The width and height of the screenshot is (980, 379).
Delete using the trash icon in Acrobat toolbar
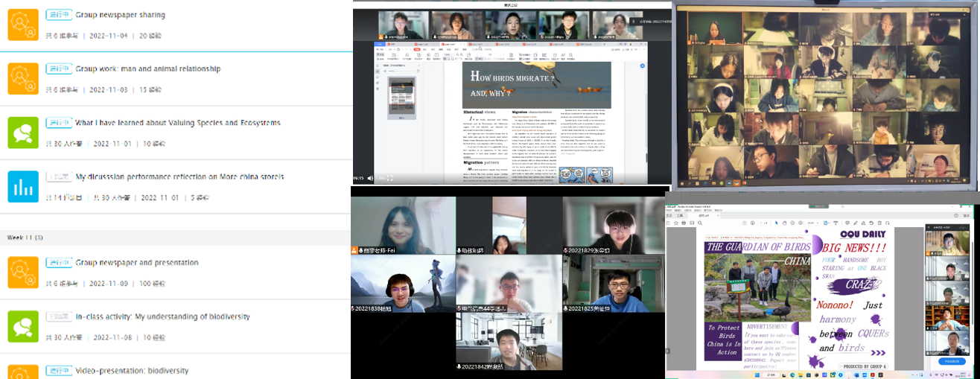tap(879, 223)
